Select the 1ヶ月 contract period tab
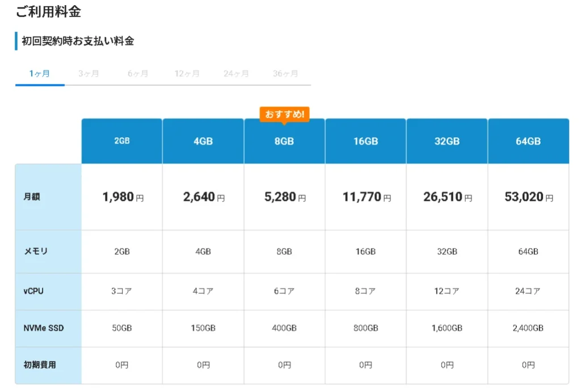The width and height of the screenshot is (581, 392). (40, 73)
